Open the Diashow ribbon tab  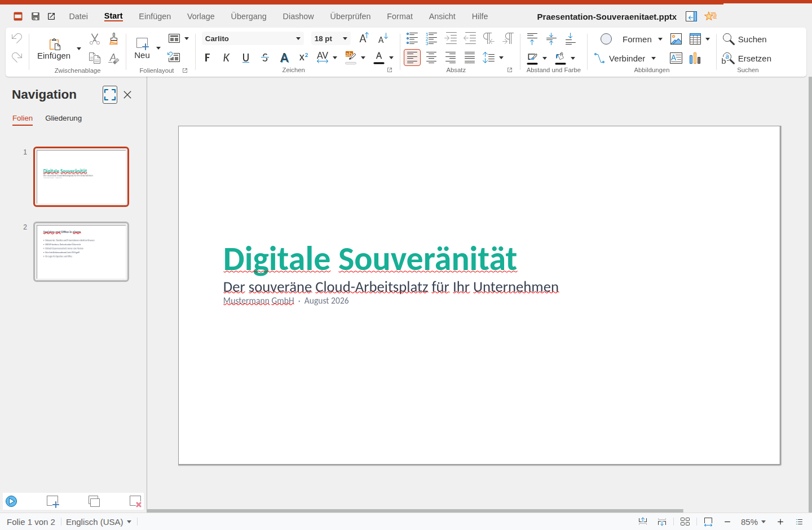click(298, 16)
